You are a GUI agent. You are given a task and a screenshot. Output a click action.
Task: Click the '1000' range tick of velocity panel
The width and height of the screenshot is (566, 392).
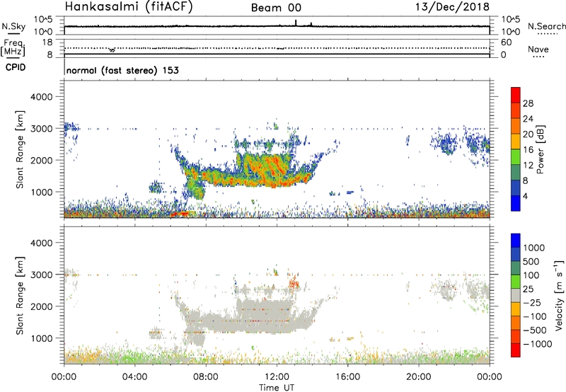(42, 338)
